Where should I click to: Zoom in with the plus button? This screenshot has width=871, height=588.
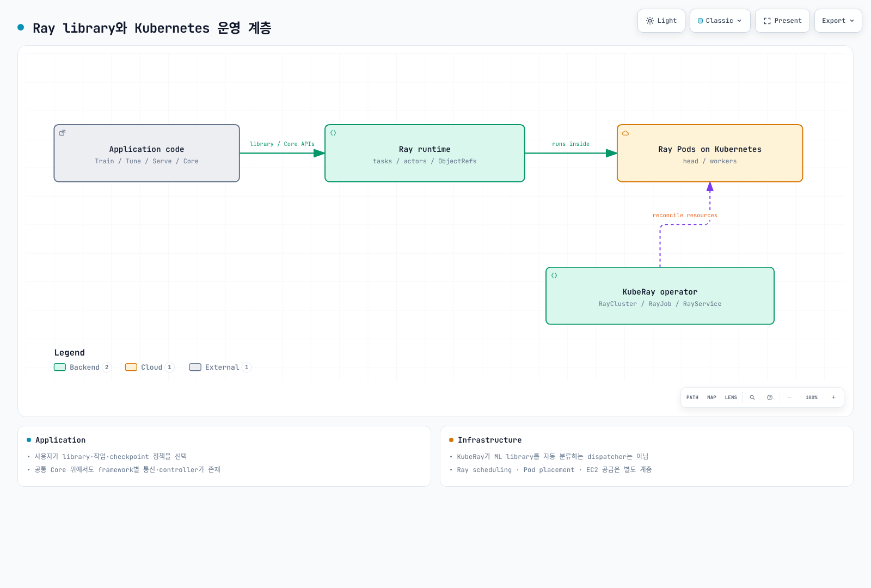tap(833, 397)
